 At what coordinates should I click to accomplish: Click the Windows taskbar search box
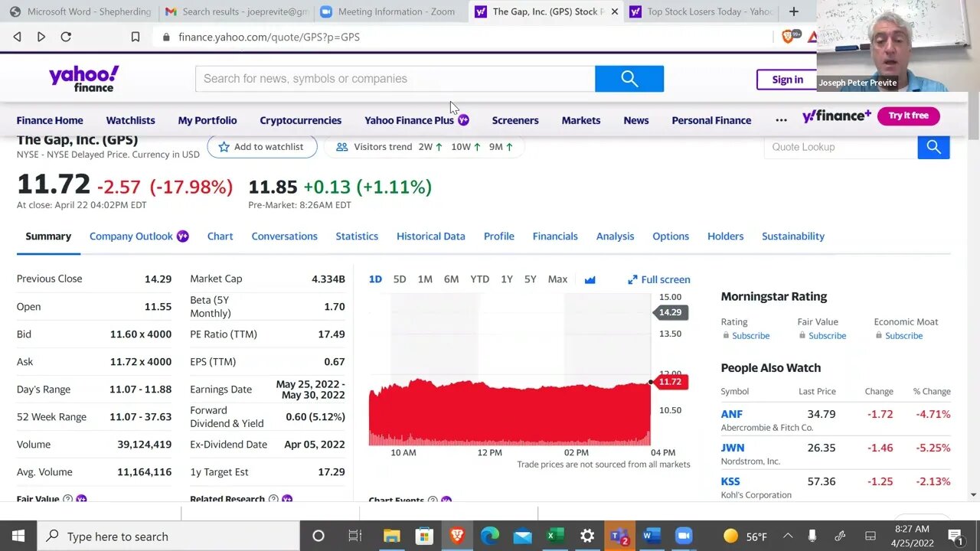[168, 536]
